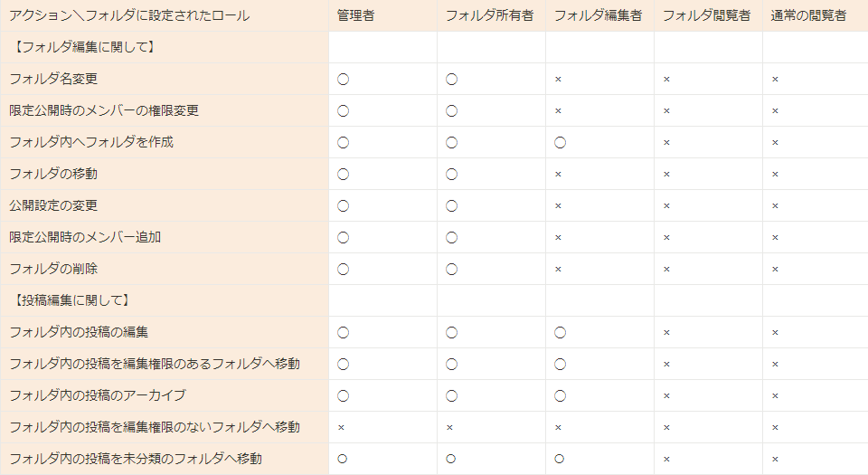Click 管理者 circle mark in フォルダ名変更 row

(x=343, y=79)
